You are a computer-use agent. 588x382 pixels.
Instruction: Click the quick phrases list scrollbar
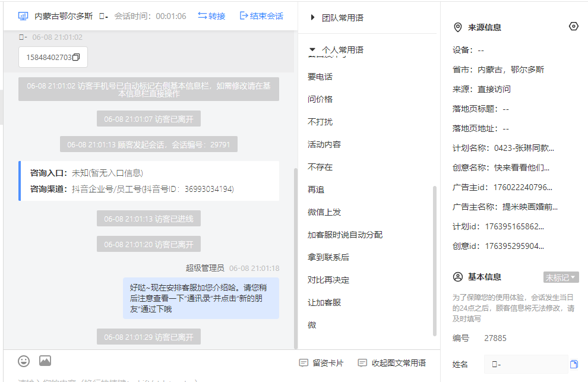point(435,261)
